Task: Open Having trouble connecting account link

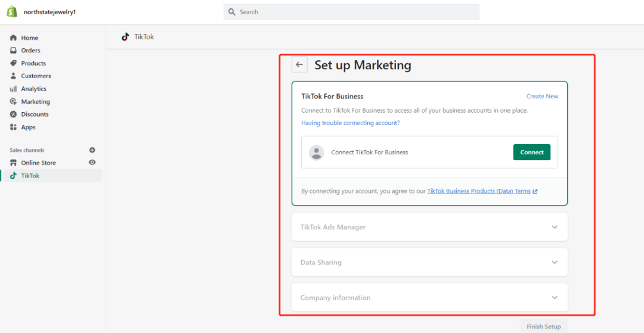Action: 351,123
